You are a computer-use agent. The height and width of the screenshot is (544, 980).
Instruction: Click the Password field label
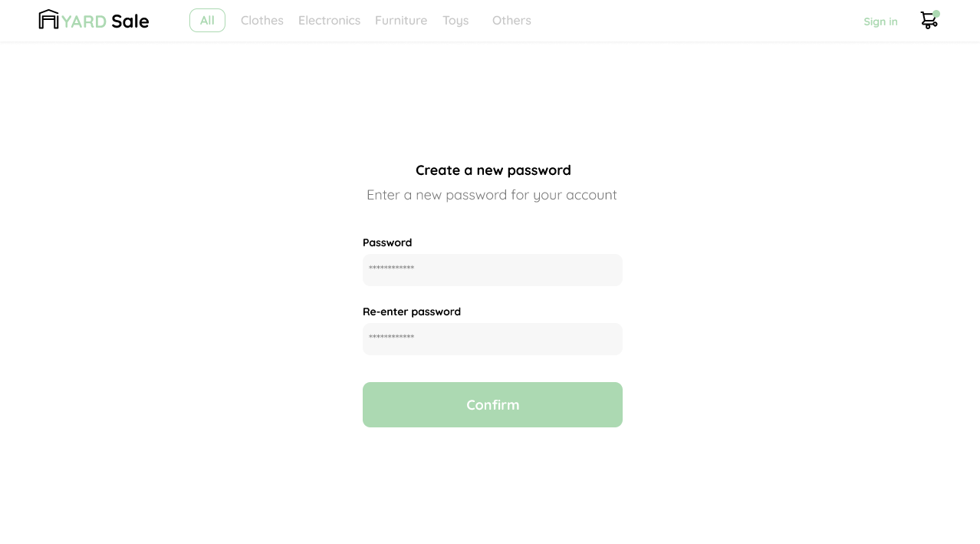click(x=387, y=242)
